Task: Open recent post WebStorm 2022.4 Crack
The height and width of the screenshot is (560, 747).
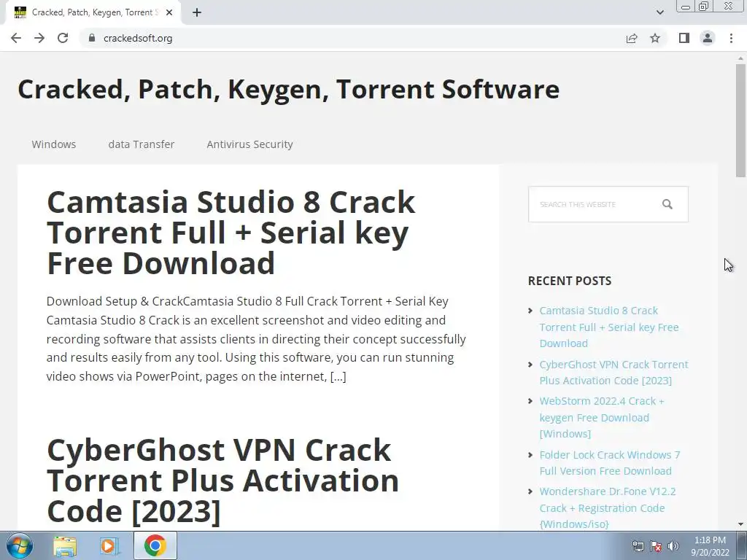Action: 602,417
